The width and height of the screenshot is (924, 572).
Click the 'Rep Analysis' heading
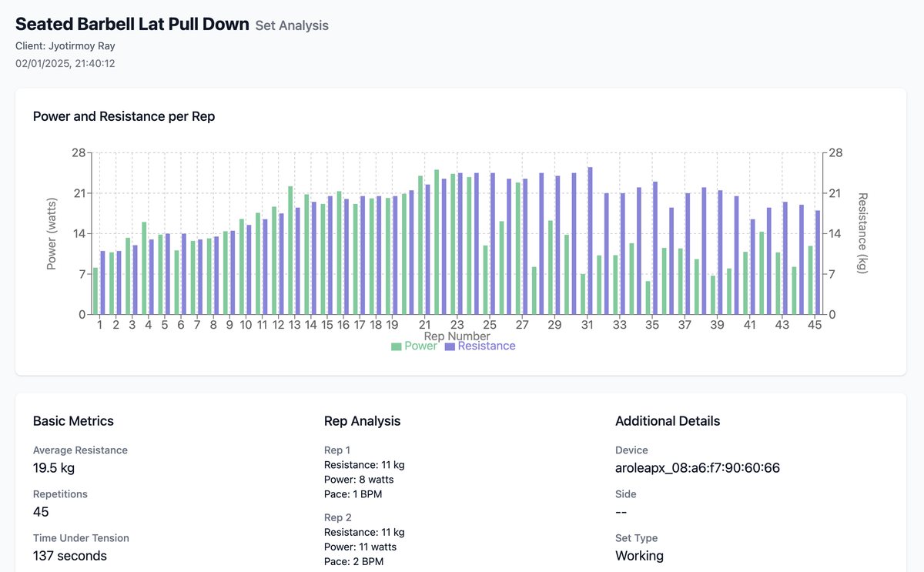tap(362, 421)
